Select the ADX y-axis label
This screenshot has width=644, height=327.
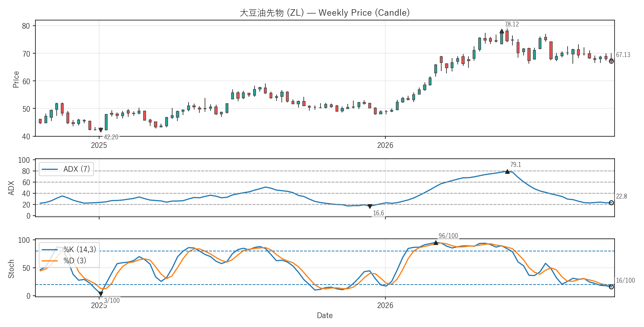click(11, 188)
